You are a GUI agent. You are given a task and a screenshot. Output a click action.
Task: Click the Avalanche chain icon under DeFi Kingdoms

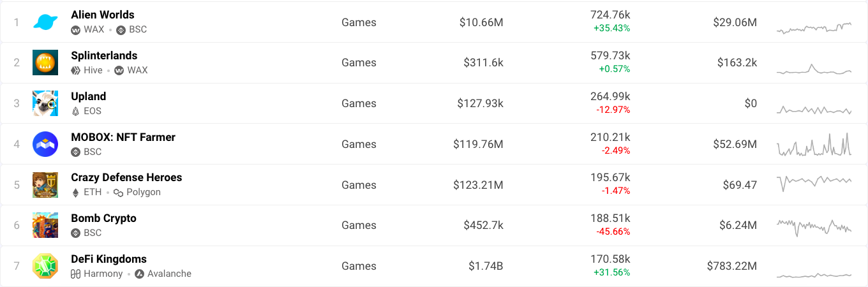(x=139, y=274)
